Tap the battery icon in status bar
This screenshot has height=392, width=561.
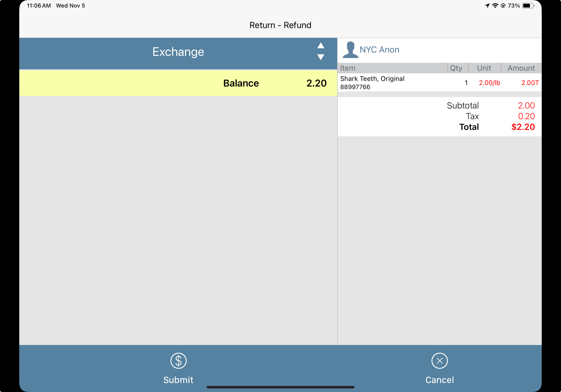click(528, 6)
